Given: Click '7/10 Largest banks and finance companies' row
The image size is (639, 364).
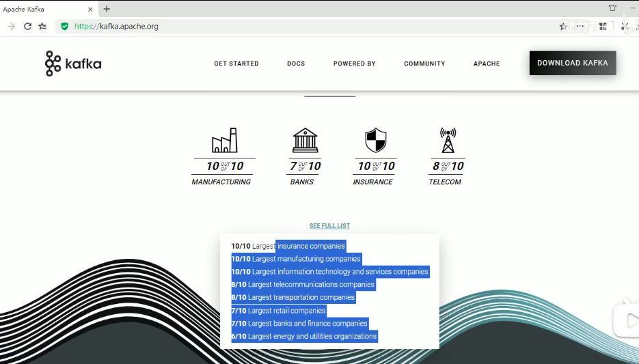Looking at the screenshot, I should [x=300, y=324].
